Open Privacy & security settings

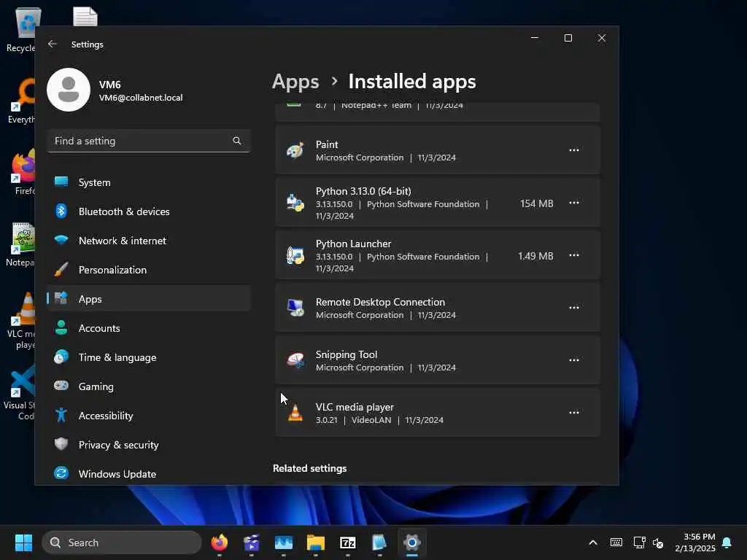tap(149, 444)
